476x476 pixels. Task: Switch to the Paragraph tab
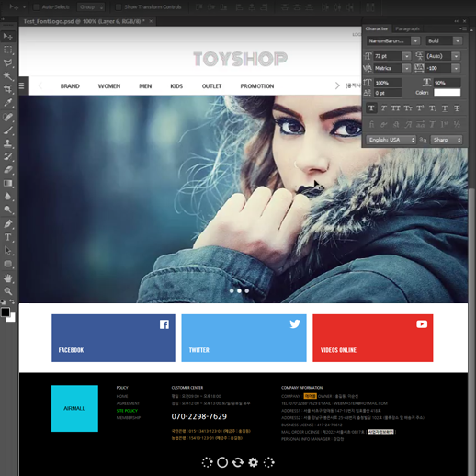pyautogui.click(x=407, y=28)
